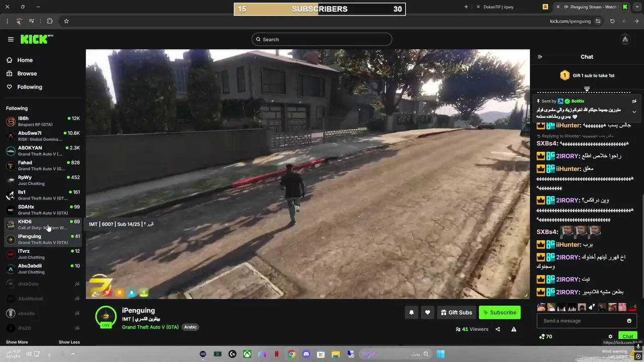The image size is (644, 362).
Task: Turn on notifications bell for iPenguing
Action: tap(412, 312)
